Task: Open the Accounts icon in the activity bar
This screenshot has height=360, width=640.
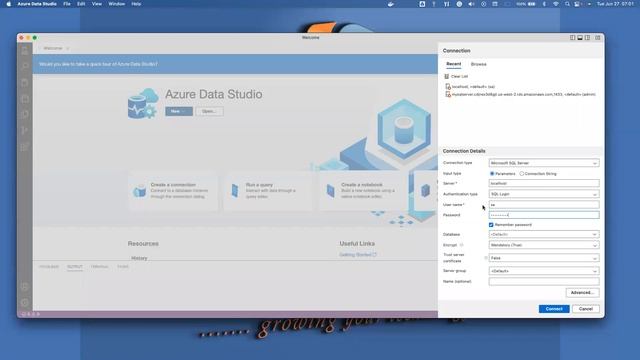Action: tap(25, 287)
